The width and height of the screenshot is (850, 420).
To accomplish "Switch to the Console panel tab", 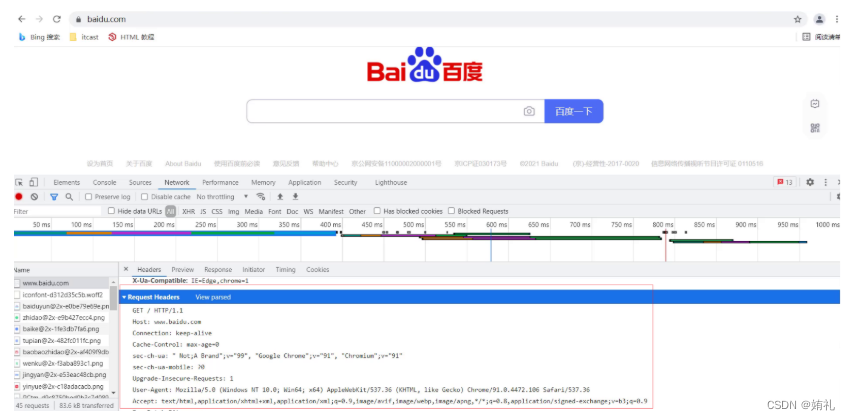I will (105, 183).
